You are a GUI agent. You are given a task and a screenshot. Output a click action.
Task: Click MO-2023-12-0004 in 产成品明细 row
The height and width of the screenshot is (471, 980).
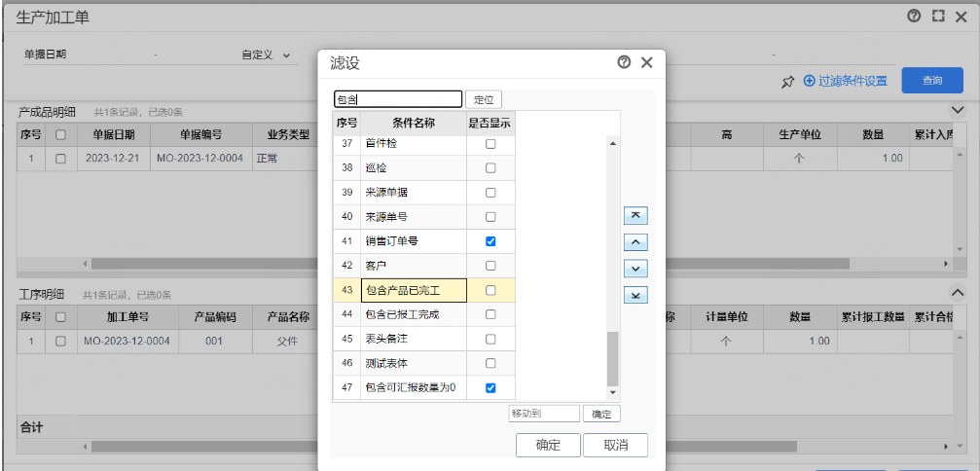point(200,158)
